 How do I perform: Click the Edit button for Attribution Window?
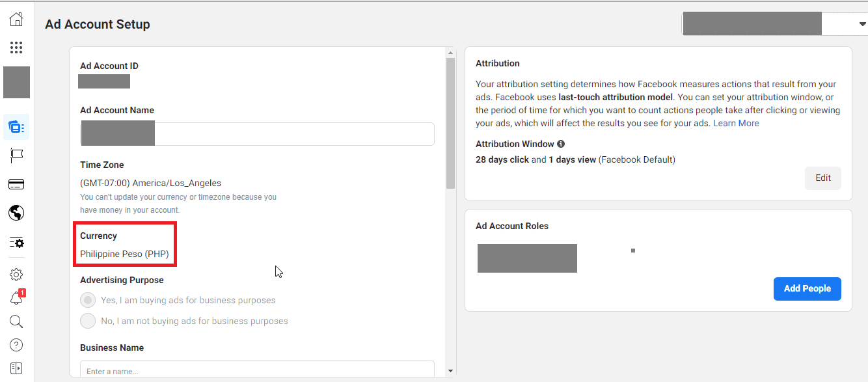[x=822, y=178]
